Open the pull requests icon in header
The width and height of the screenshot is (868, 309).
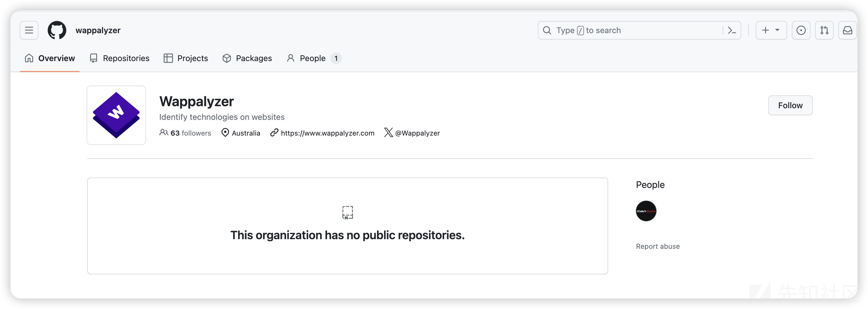tap(824, 30)
